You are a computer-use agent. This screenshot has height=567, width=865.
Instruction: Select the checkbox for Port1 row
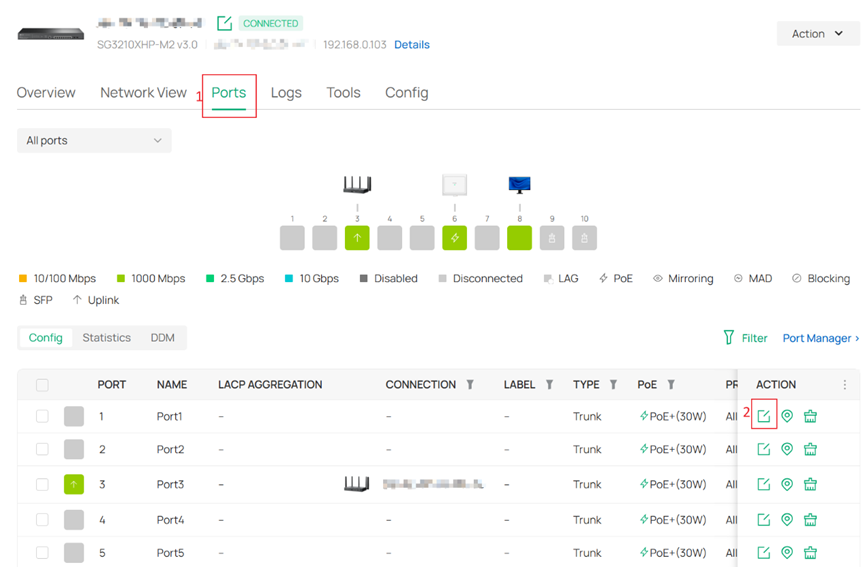(x=42, y=416)
